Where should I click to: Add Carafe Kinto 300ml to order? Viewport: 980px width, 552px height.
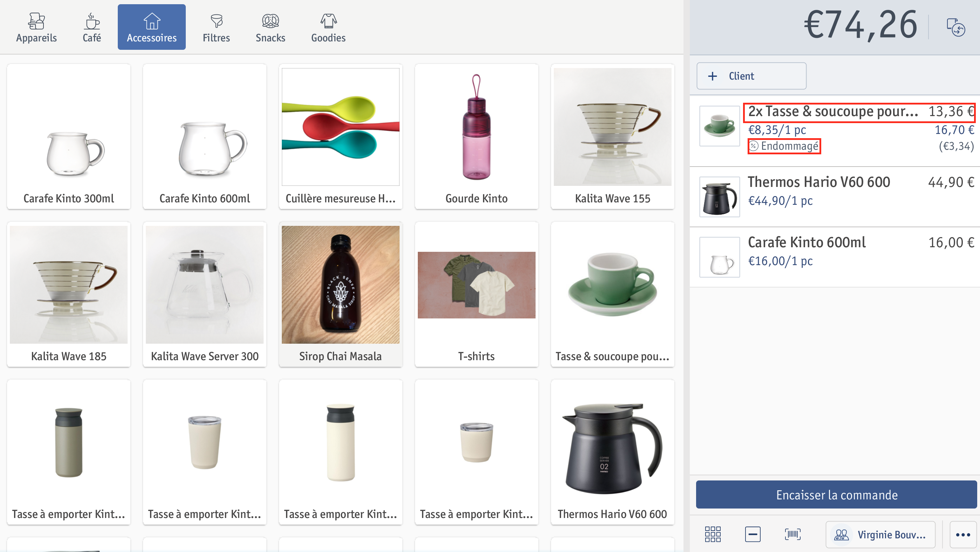69,136
